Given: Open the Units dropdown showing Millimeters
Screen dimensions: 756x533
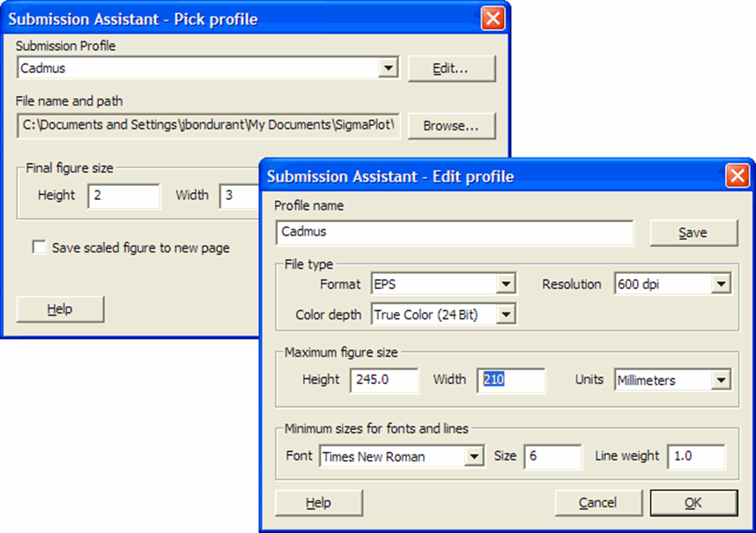Looking at the screenshot, I should click(721, 381).
